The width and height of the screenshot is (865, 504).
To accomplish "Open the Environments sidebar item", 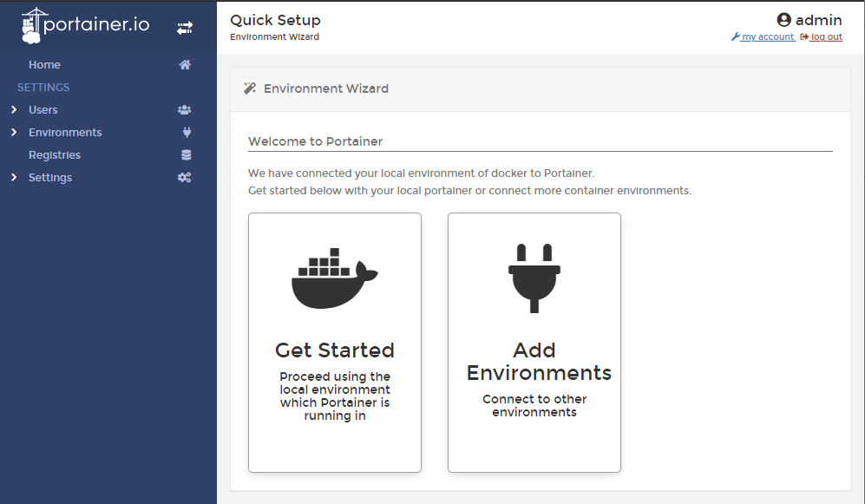I will 65,133.
